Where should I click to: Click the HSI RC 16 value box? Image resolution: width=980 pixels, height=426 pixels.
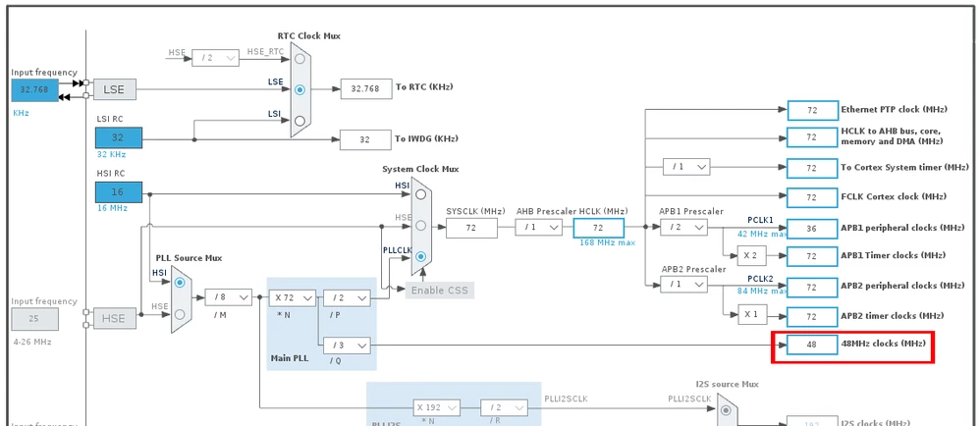pos(118,192)
